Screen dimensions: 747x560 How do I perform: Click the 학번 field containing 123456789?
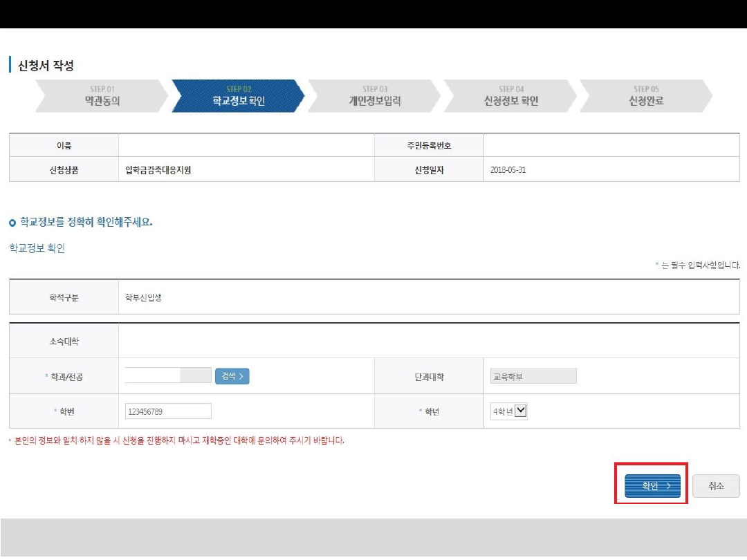coord(168,411)
